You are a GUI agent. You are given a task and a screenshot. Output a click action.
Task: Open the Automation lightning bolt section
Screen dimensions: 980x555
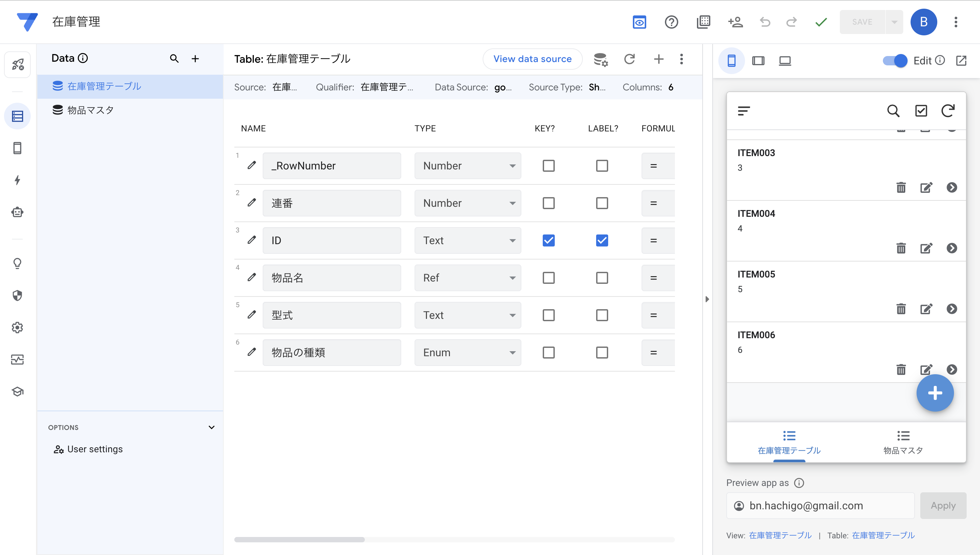[x=17, y=180]
